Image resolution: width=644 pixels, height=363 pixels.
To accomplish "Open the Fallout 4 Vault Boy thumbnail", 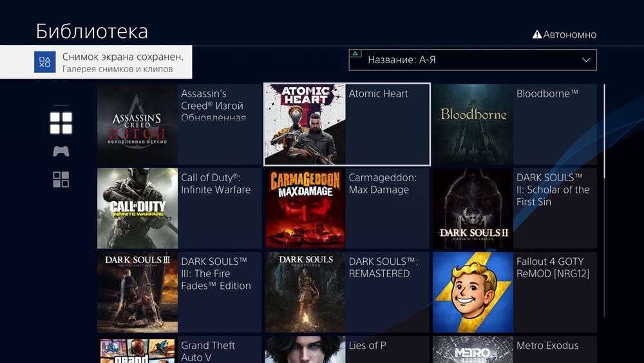I will pos(473,292).
